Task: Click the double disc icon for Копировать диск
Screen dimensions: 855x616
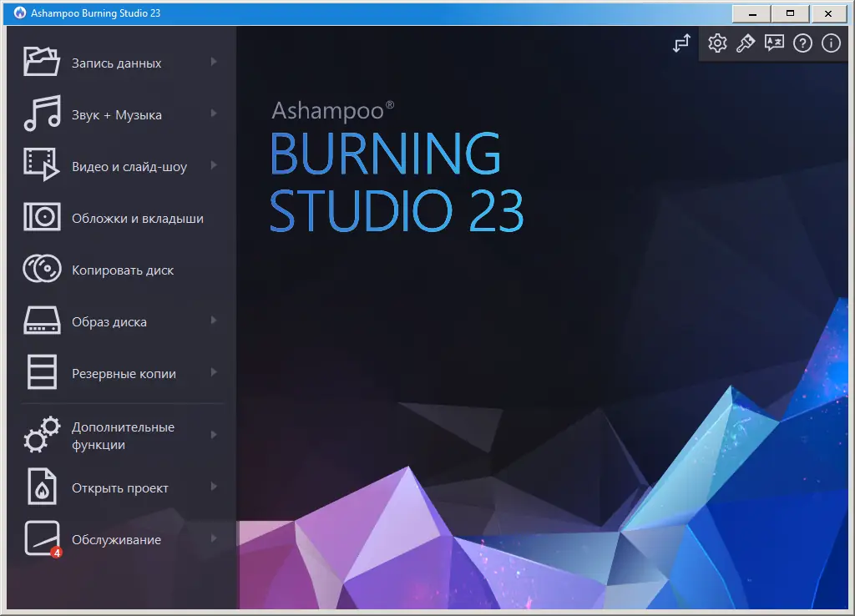Action: 42,269
